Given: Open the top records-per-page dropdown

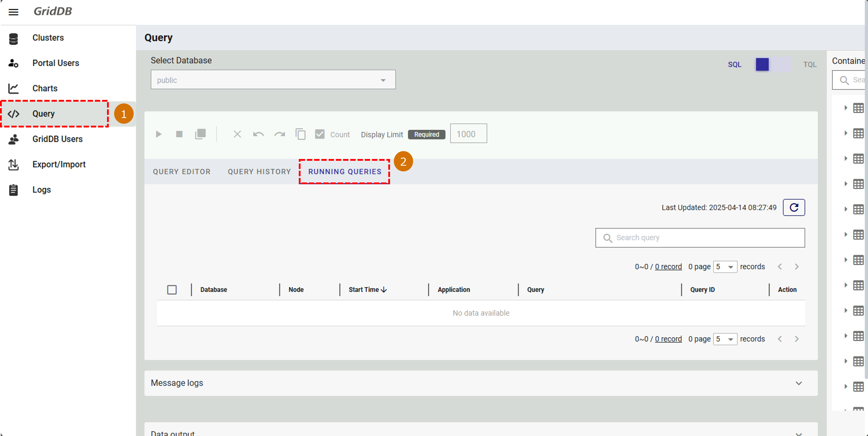Looking at the screenshot, I should tap(725, 267).
